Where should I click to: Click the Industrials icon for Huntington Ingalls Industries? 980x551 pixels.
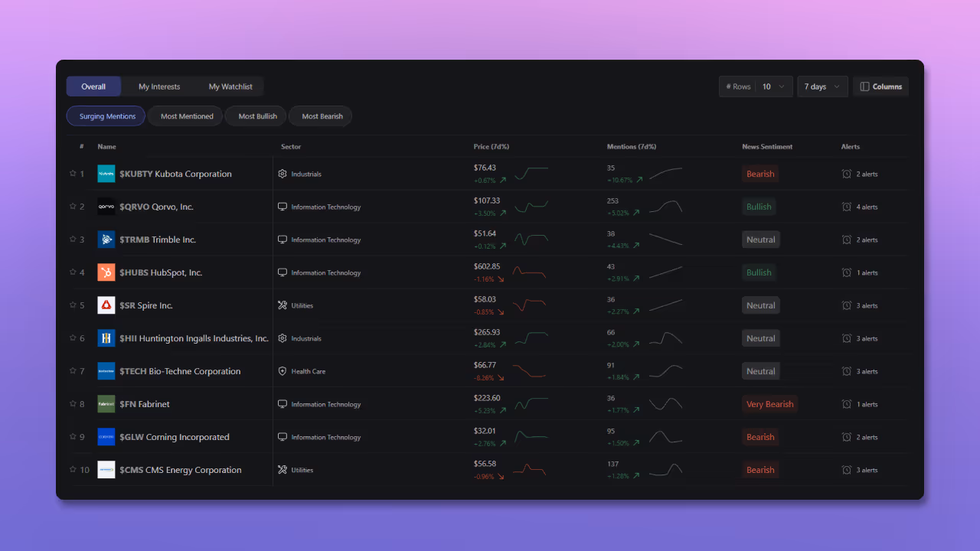(x=282, y=337)
